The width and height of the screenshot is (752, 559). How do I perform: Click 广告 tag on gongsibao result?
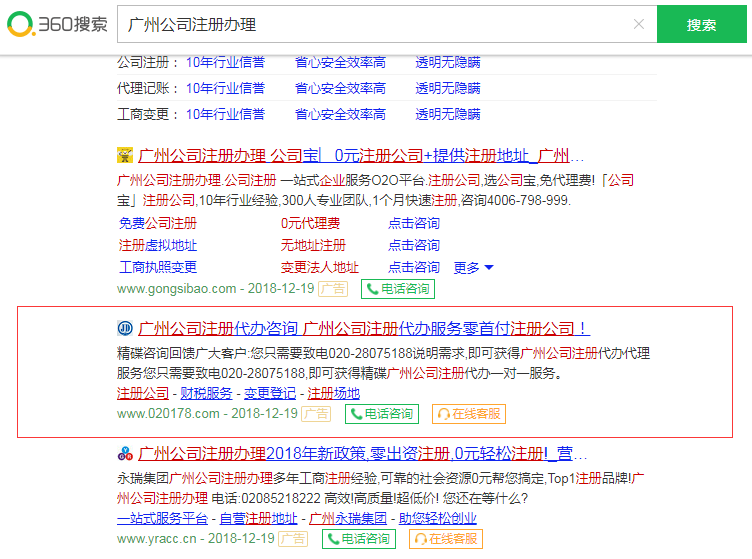333,289
